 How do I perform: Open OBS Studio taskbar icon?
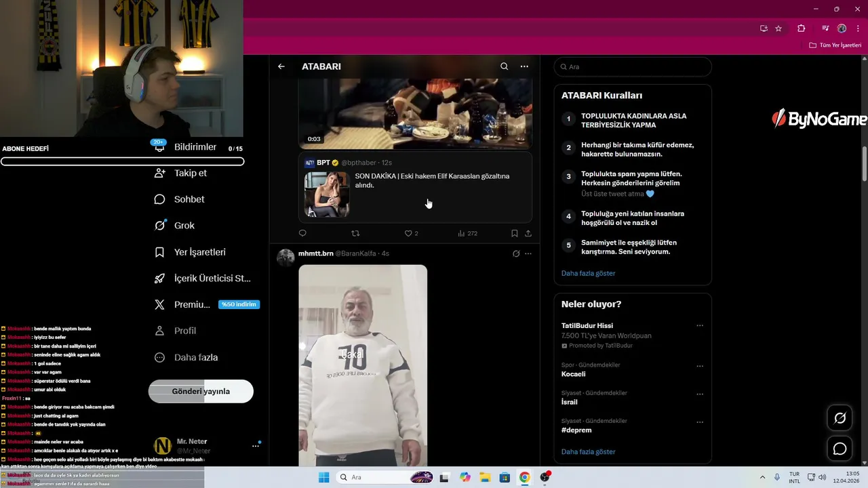point(545,477)
